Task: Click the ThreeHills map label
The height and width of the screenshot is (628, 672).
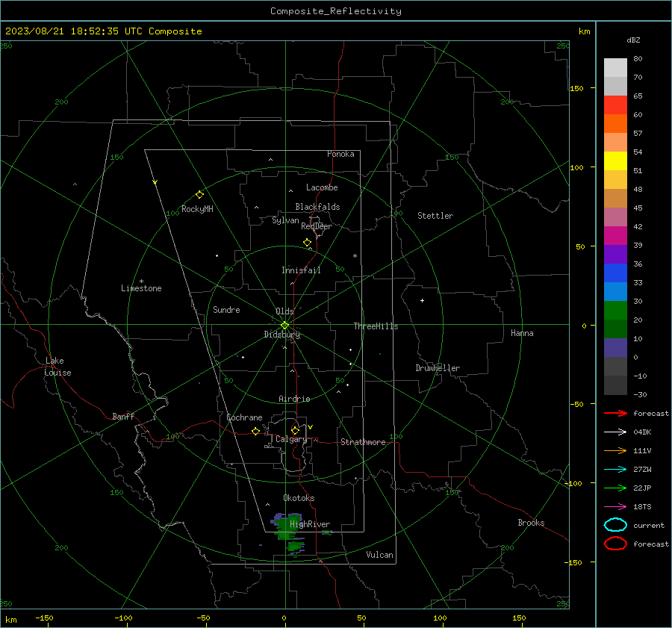Action: pos(376,326)
